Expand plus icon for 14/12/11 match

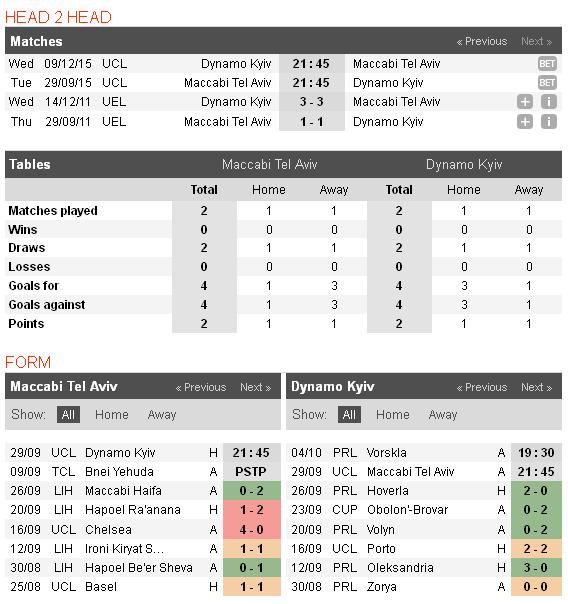coord(525,102)
